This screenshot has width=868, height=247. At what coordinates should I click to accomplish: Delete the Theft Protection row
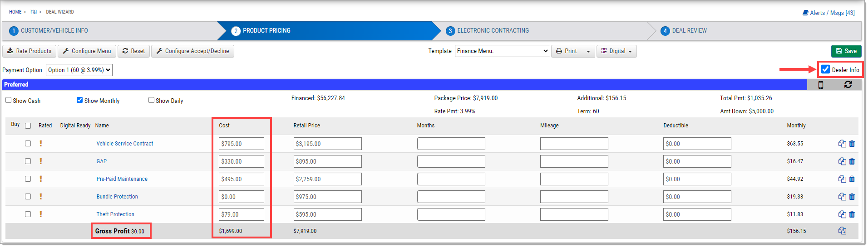[852, 214]
